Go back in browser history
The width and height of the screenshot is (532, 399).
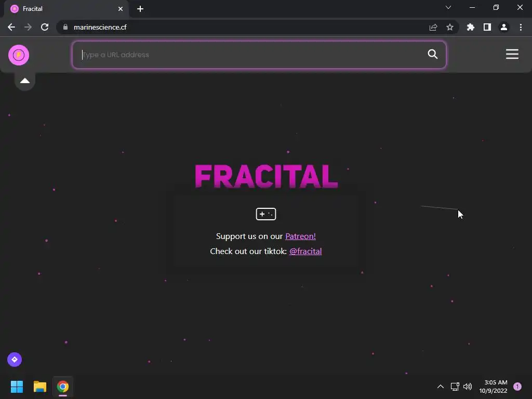pyautogui.click(x=11, y=27)
